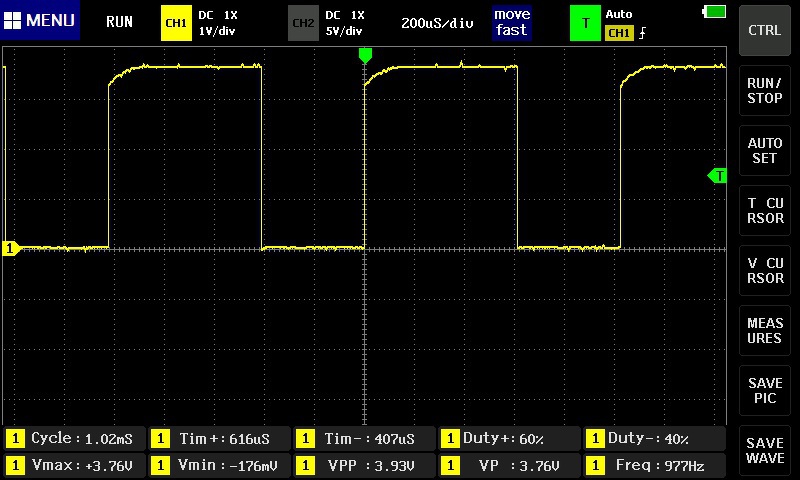The height and width of the screenshot is (480, 800).
Task: Click the channel badge beside Tim+
Action: point(160,439)
